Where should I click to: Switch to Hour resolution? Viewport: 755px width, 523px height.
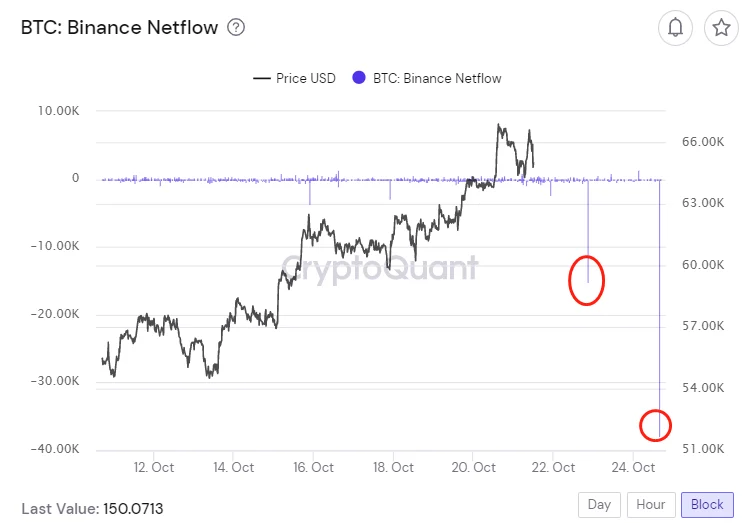[651, 504]
